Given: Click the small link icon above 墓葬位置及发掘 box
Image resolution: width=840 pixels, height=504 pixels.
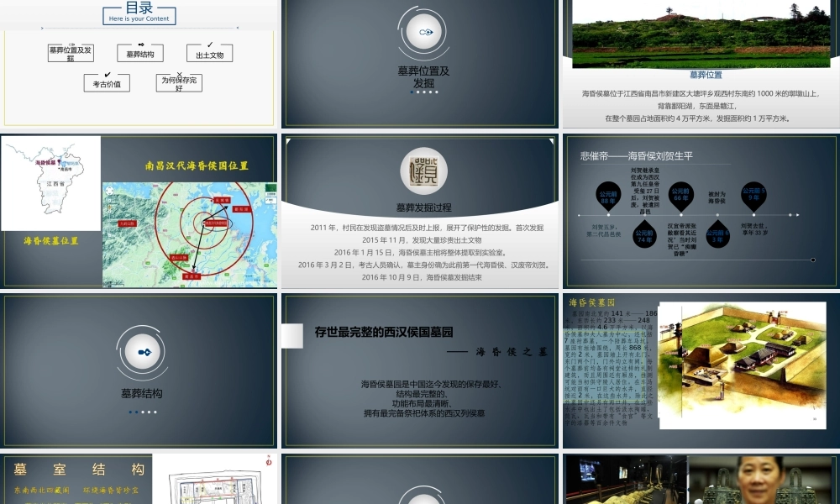Looking at the screenshot, I should [x=71, y=44].
